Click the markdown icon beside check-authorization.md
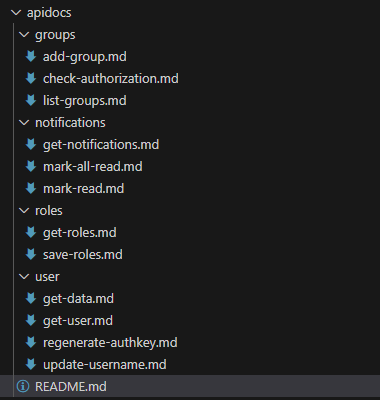Screen dimensions: 380x400 click(31, 78)
